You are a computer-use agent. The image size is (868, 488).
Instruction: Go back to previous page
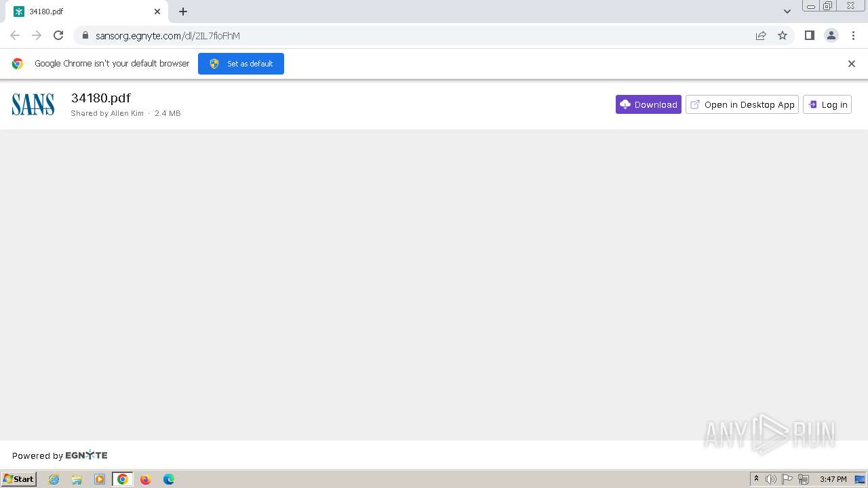(15, 35)
